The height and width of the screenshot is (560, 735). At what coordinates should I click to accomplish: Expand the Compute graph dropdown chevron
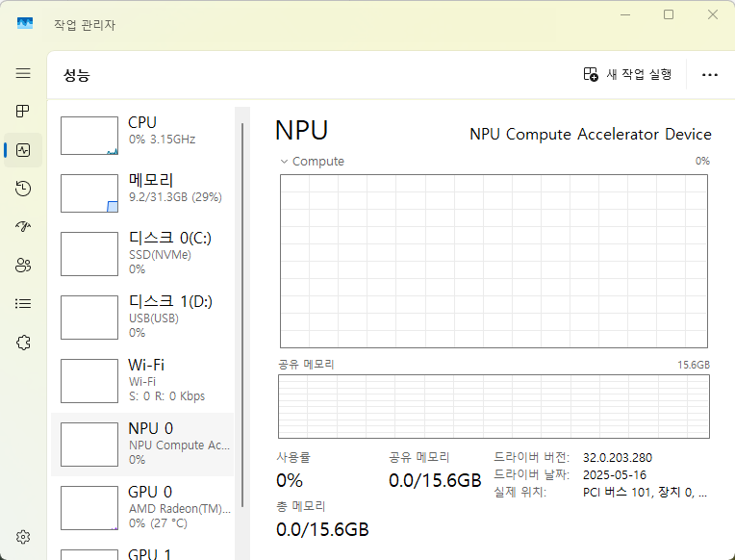(284, 162)
